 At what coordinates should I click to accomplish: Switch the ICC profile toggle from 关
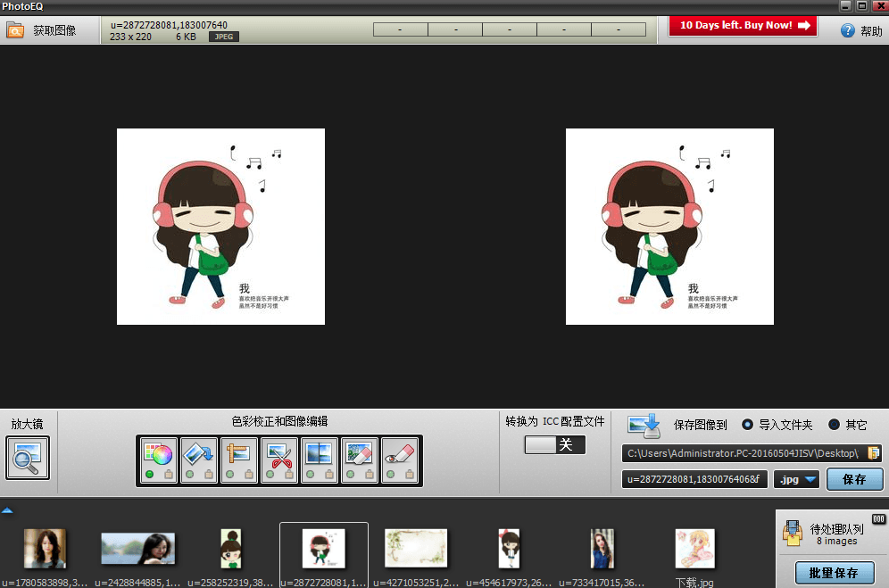pos(555,444)
